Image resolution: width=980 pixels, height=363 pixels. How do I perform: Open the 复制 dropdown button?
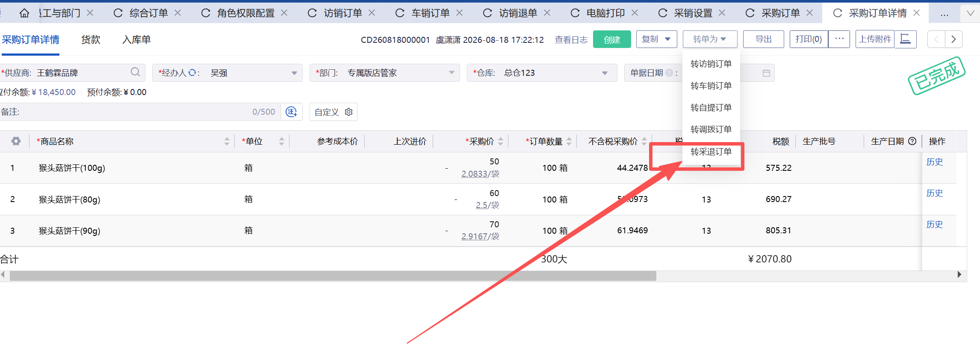656,39
